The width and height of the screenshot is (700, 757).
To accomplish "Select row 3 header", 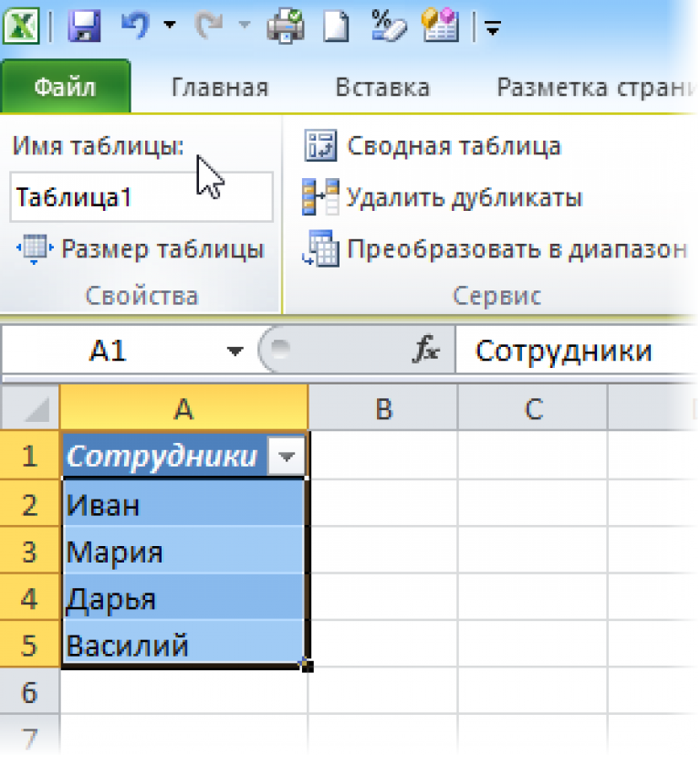I will click(29, 551).
